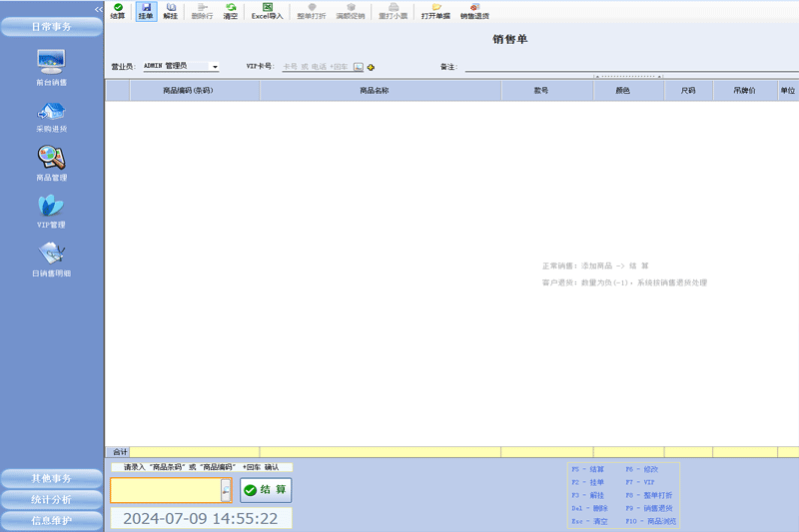This screenshot has width=799, height=532.
Task: Open 日销售明细 daily sales details
Action: click(51, 260)
